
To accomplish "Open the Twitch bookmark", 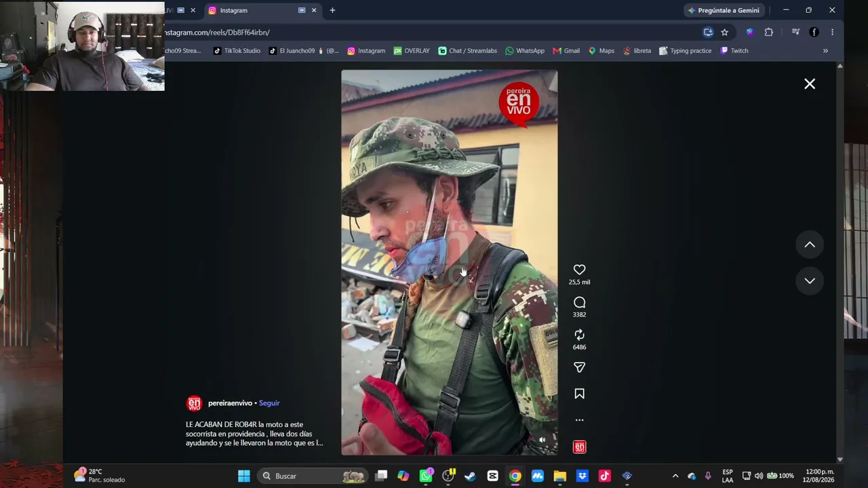I will tap(734, 51).
